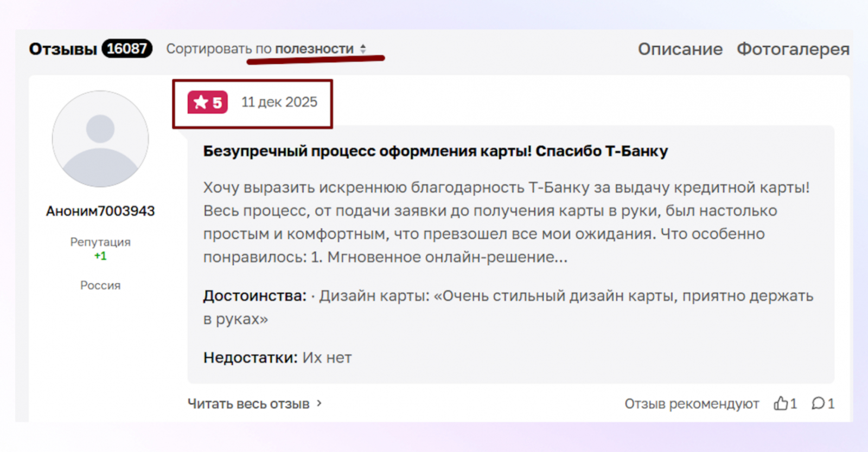
Task: Switch to the Фотогалерея tab
Action: tap(793, 49)
